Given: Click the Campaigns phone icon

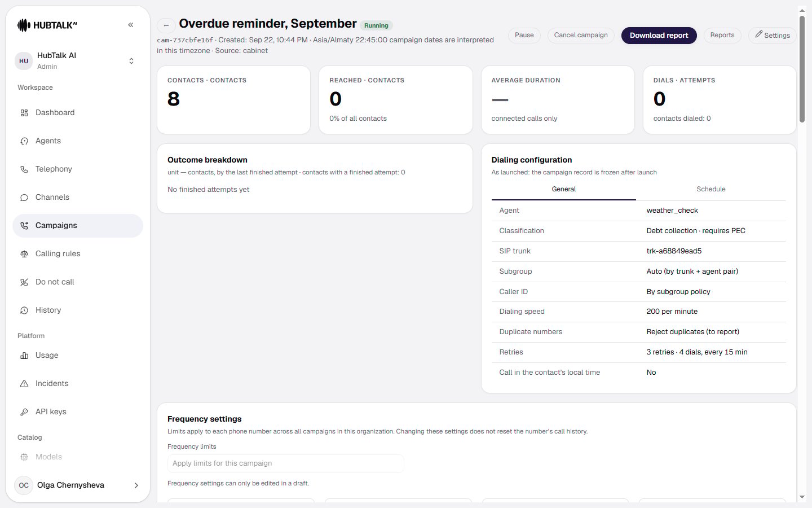Looking at the screenshot, I should click(x=24, y=226).
